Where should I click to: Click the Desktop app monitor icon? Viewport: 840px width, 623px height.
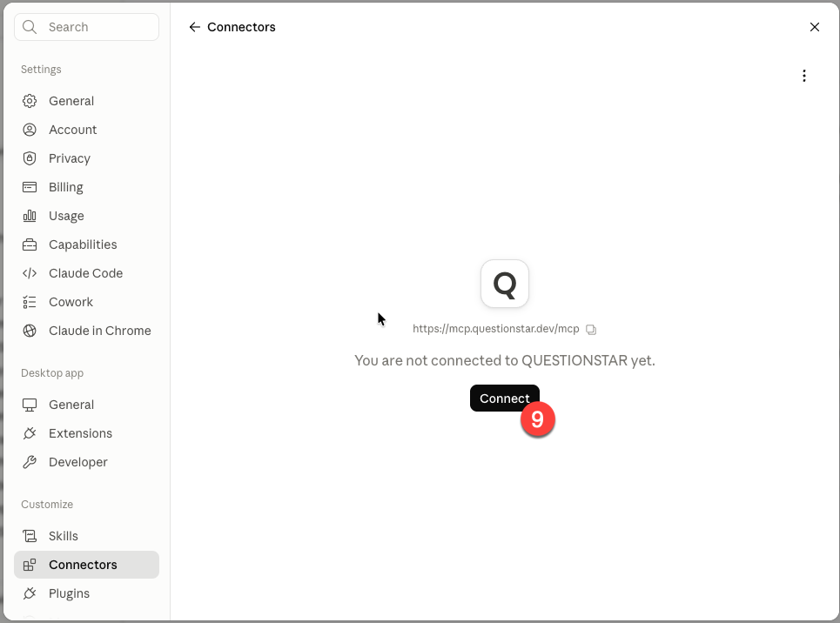(x=30, y=405)
